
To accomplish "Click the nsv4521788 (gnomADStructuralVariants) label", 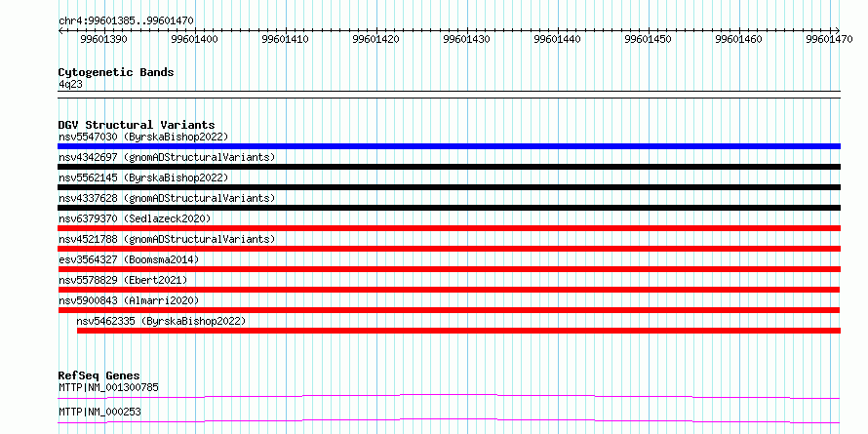I will coord(167,239).
